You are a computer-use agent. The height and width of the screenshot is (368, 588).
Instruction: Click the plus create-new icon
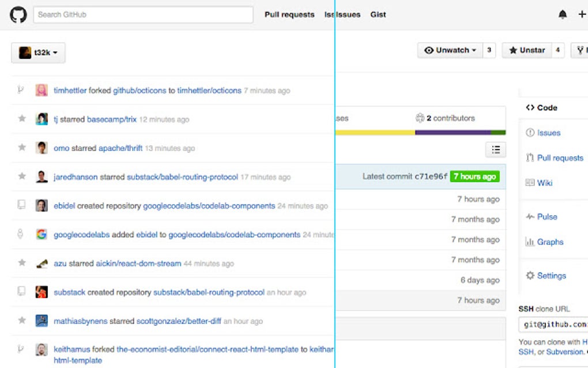pos(581,15)
